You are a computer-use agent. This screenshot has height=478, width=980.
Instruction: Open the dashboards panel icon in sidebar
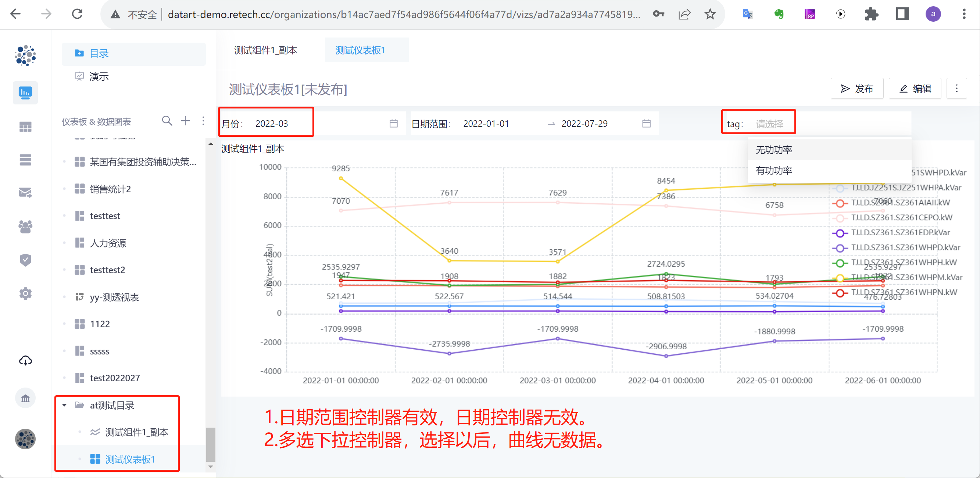(25, 93)
